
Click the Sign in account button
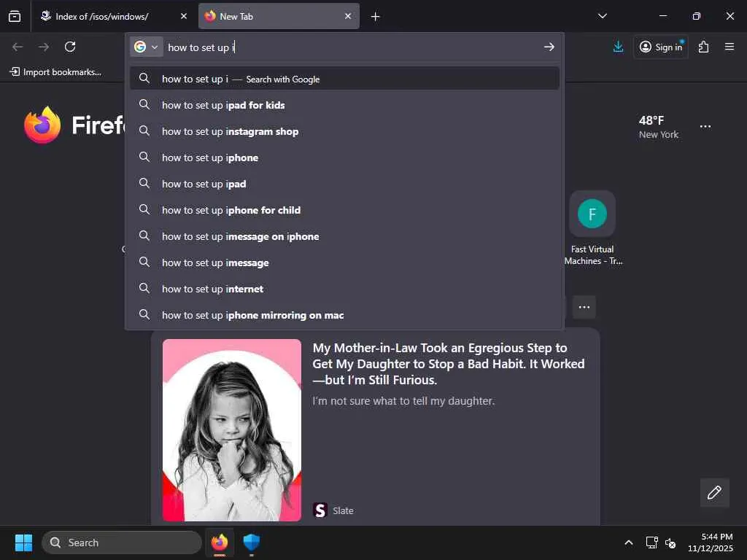(x=661, y=47)
